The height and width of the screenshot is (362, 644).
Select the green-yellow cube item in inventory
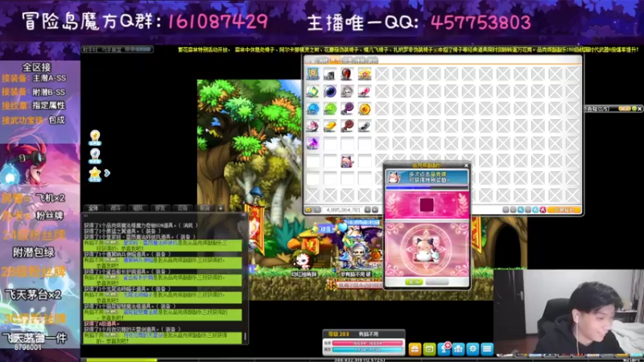click(x=312, y=92)
